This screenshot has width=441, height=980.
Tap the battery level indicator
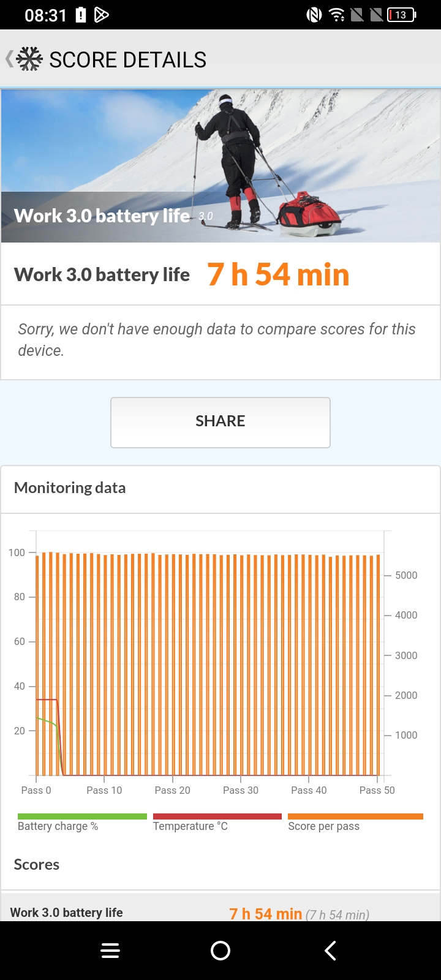tap(401, 15)
